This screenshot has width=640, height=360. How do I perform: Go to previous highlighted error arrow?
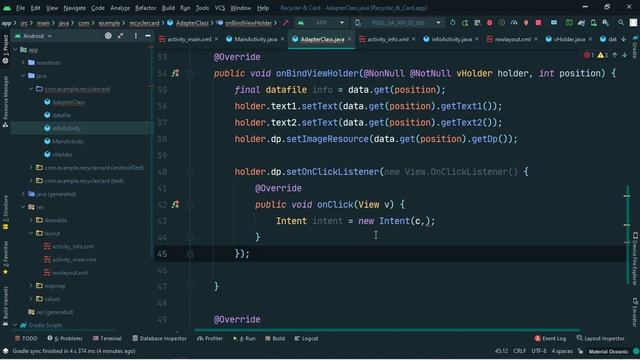pyautogui.click(x=615, y=55)
